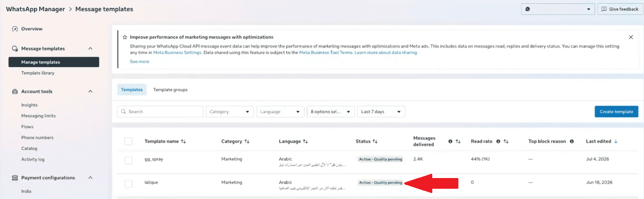Collapse Payment configurations section chevron
The width and height of the screenshot is (644, 199).
(90, 178)
